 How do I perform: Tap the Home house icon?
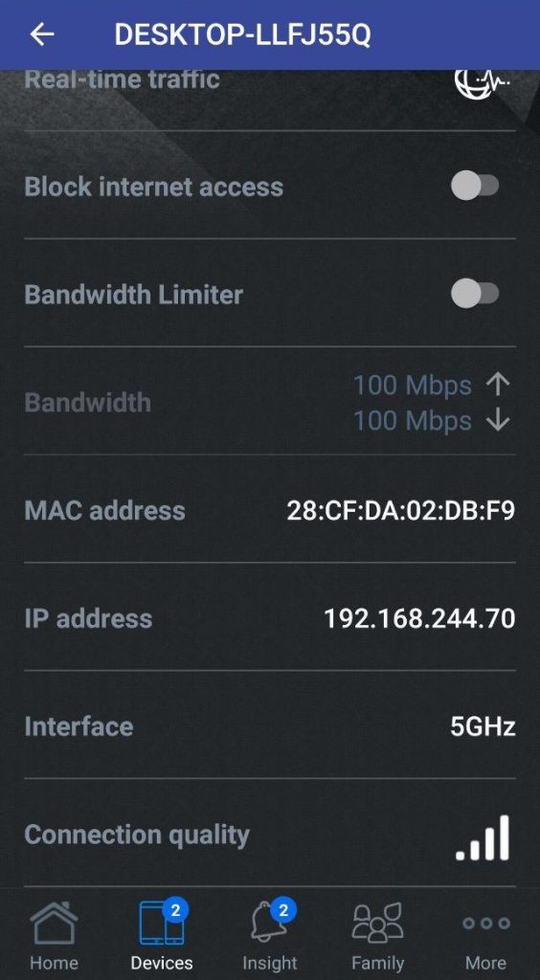(x=55, y=922)
